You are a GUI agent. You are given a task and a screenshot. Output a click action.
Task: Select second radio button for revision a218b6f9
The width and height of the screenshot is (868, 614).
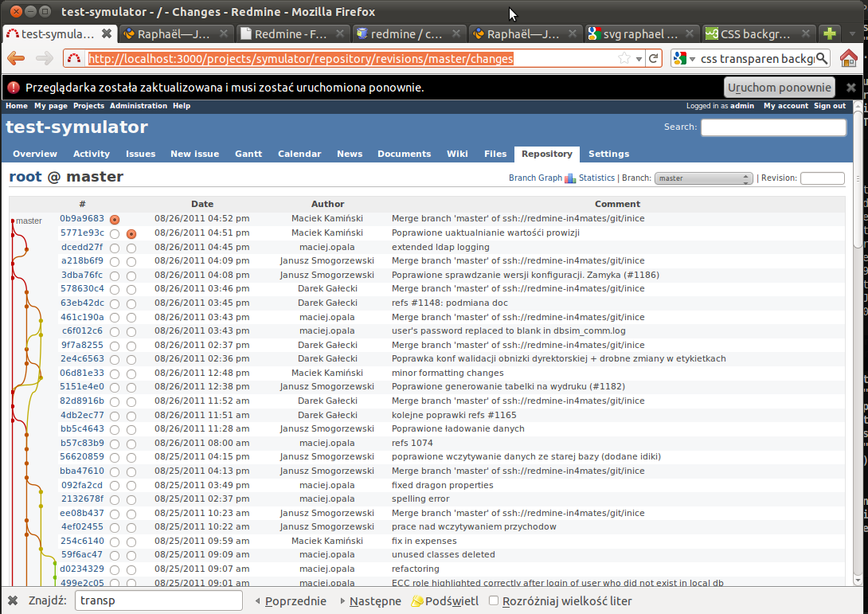tap(131, 261)
